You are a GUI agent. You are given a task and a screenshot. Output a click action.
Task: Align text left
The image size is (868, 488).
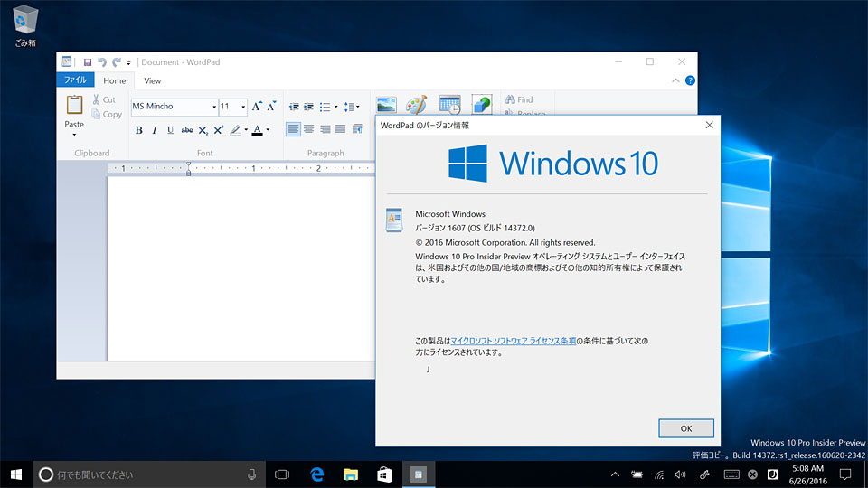coord(293,129)
